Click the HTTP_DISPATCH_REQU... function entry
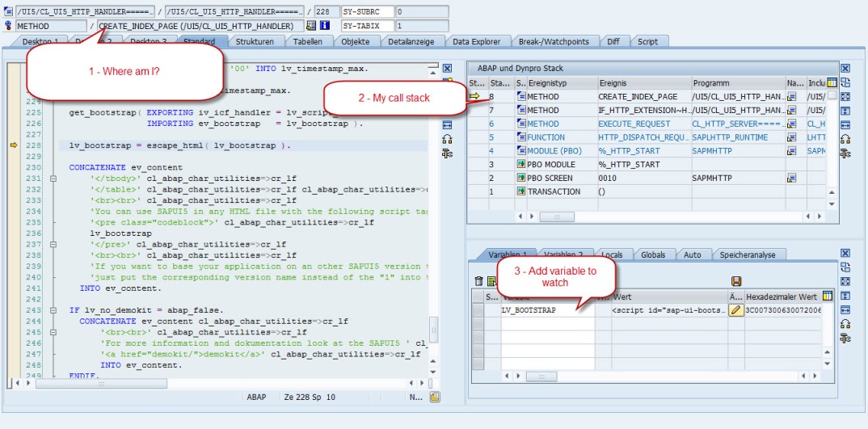The image size is (868, 429). click(x=643, y=137)
